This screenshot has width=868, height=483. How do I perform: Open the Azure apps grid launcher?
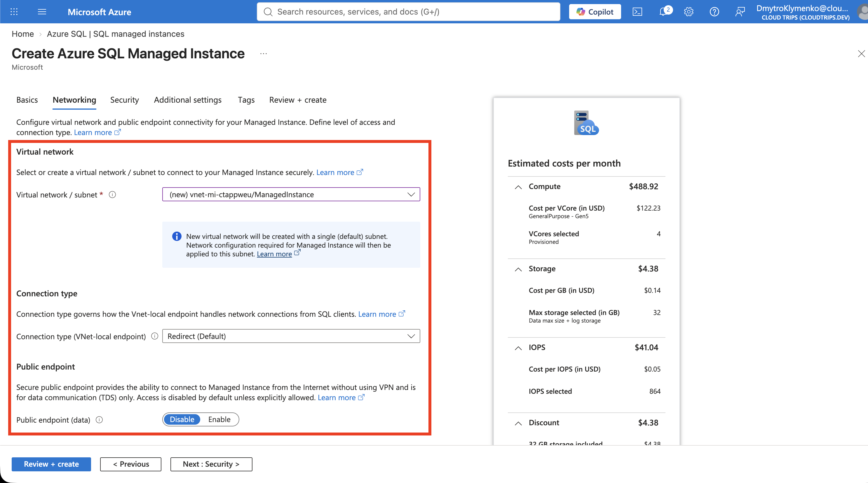(x=14, y=12)
